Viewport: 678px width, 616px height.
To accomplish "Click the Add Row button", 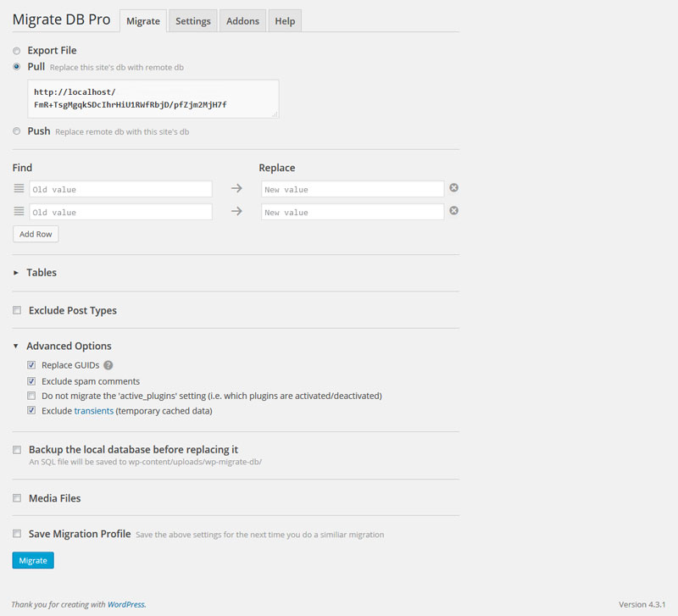I will 36,234.
